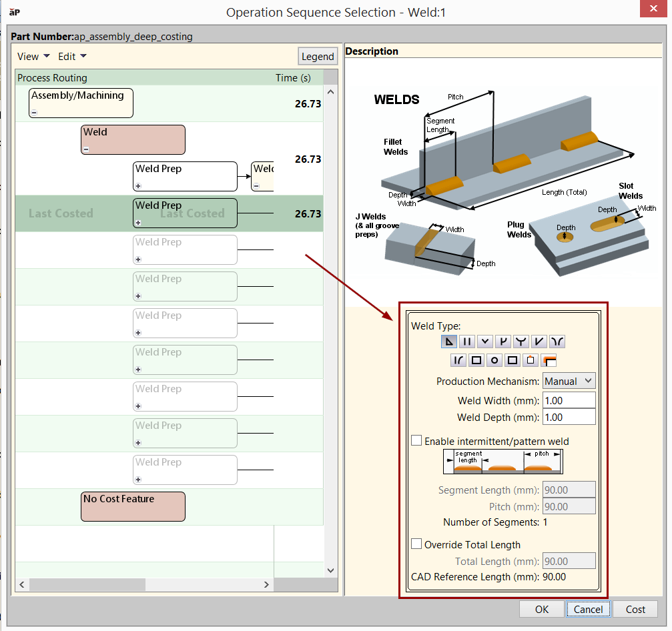
Task: Select the circle weld type icon
Action: click(494, 360)
